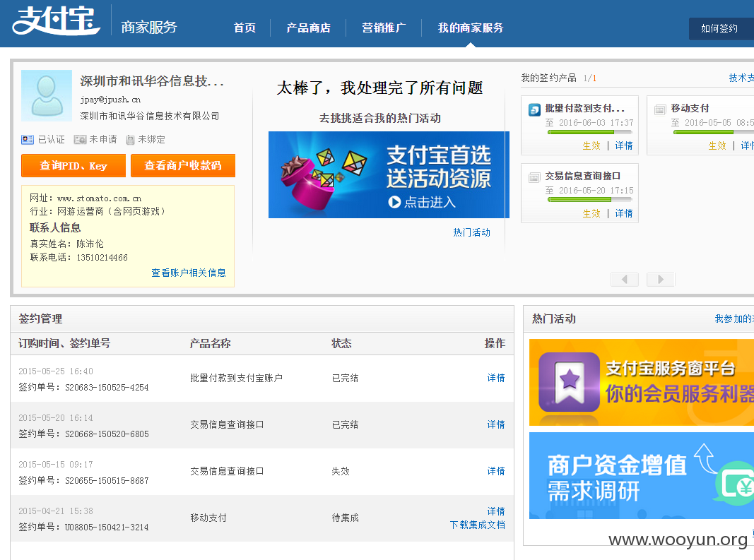Open the 查看账户相关信息 link
Image resolution: width=754 pixels, height=560 pixels.
coord(189,273)
